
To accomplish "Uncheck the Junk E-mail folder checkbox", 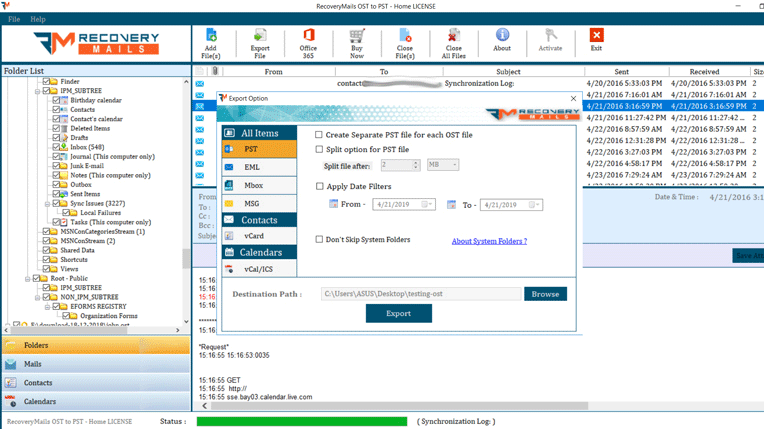I will (56, 166).
